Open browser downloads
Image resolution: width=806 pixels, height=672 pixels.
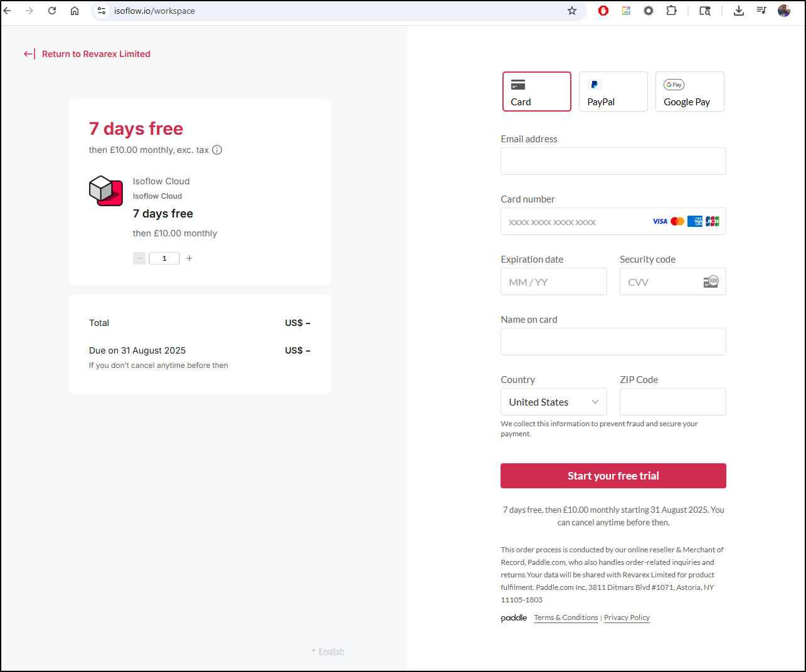[739, 11]
